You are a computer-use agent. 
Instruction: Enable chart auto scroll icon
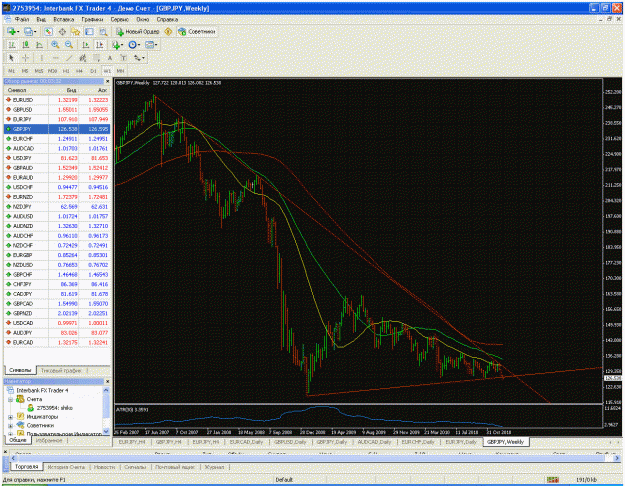(x=85, y=45)
